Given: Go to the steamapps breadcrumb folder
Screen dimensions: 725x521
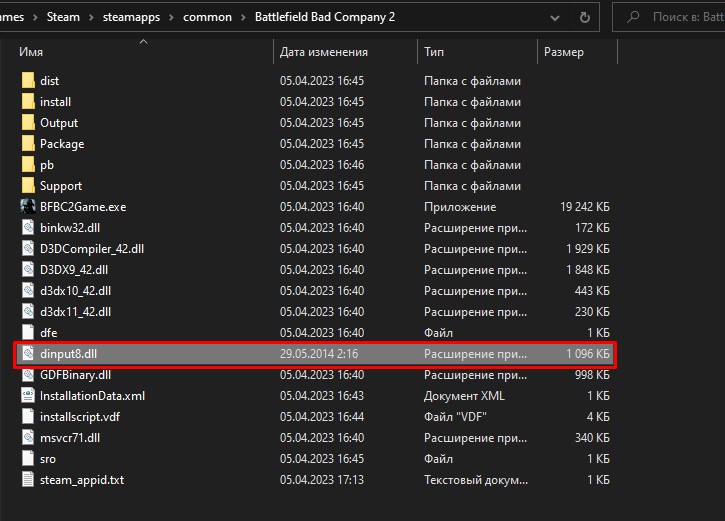Looking at the screenshot, I should click(x=131, y=17).
